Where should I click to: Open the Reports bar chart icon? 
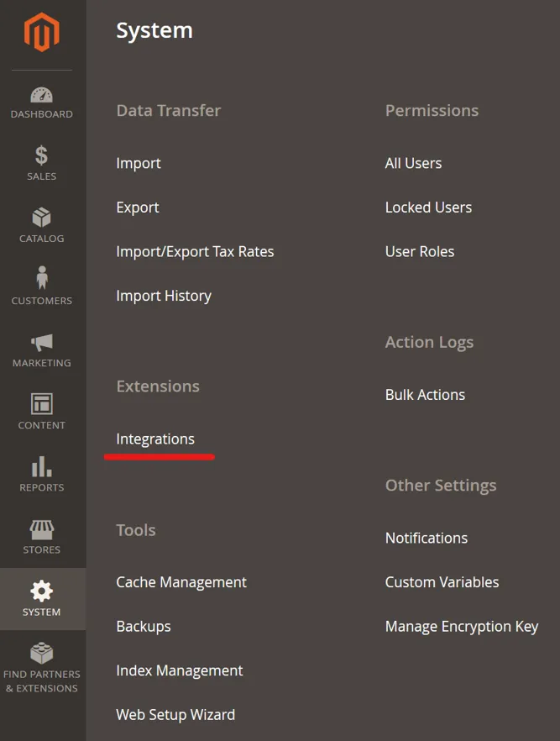(41, 466)
